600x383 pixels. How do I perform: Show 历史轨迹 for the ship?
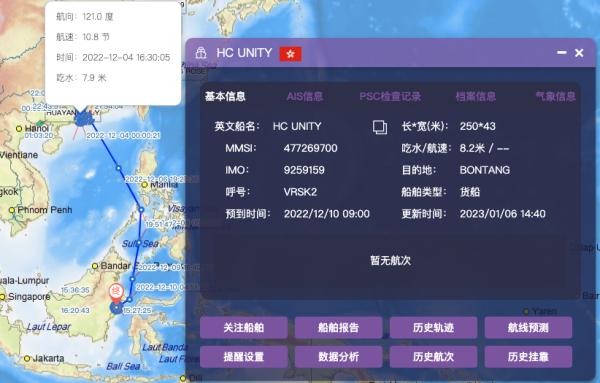click(434, 328)
